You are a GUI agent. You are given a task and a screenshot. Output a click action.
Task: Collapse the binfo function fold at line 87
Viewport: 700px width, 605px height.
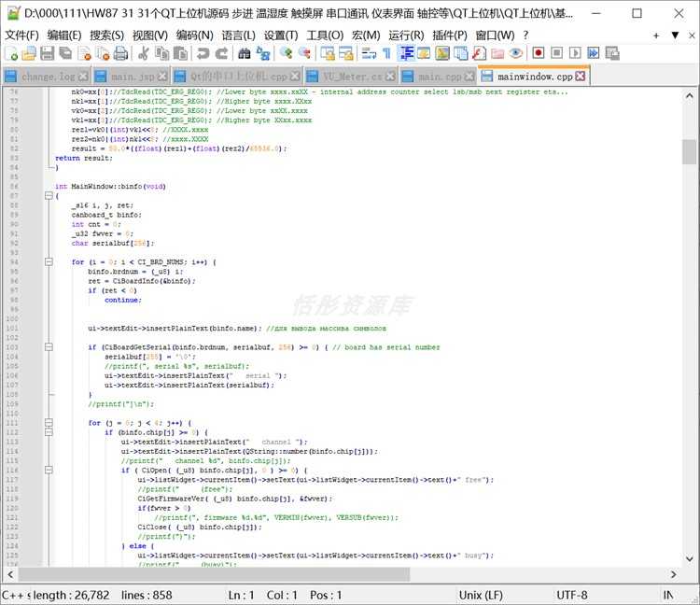click(x=49, y=195)
